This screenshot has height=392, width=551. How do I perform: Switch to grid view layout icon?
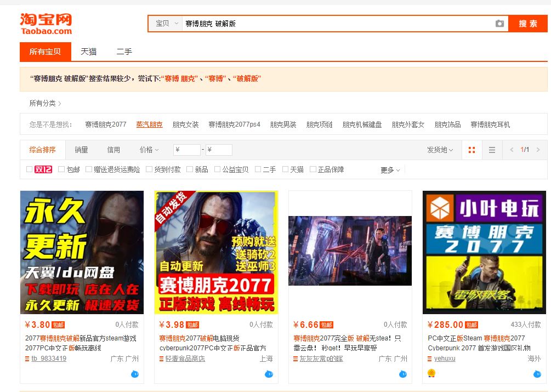point(472,150)
